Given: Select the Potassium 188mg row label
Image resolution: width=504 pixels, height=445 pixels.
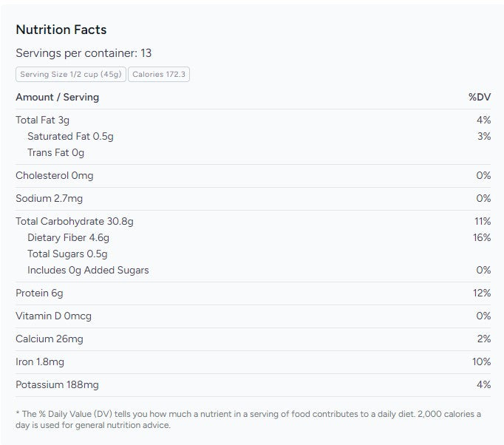Looking at the screenshot, I should point(57,384).
